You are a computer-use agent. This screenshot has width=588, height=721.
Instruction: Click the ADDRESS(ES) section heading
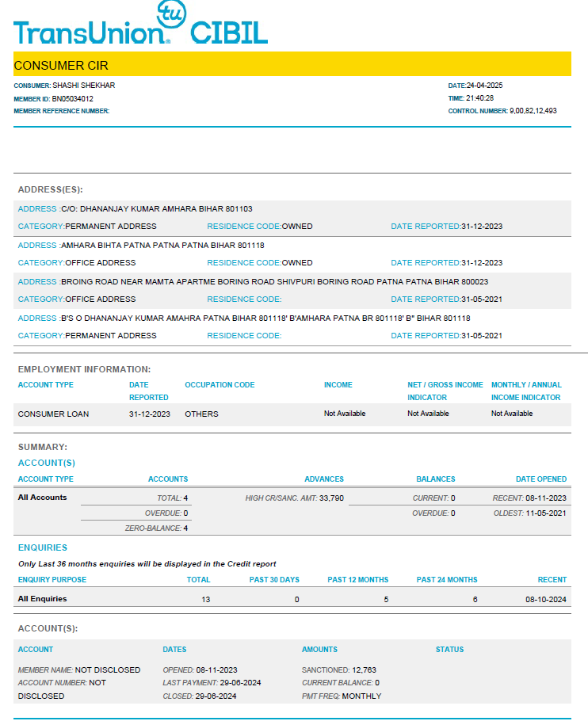(51, 189)
